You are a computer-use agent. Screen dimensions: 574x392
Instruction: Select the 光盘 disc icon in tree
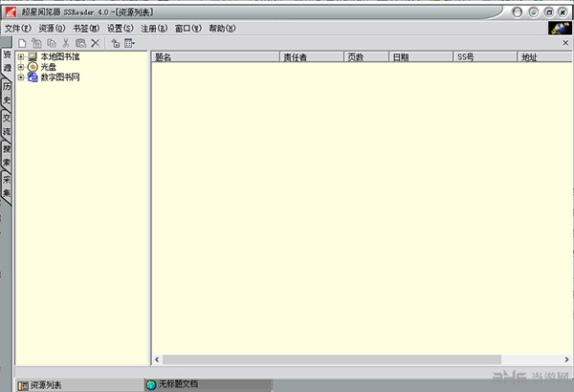[x=32, y=67]
